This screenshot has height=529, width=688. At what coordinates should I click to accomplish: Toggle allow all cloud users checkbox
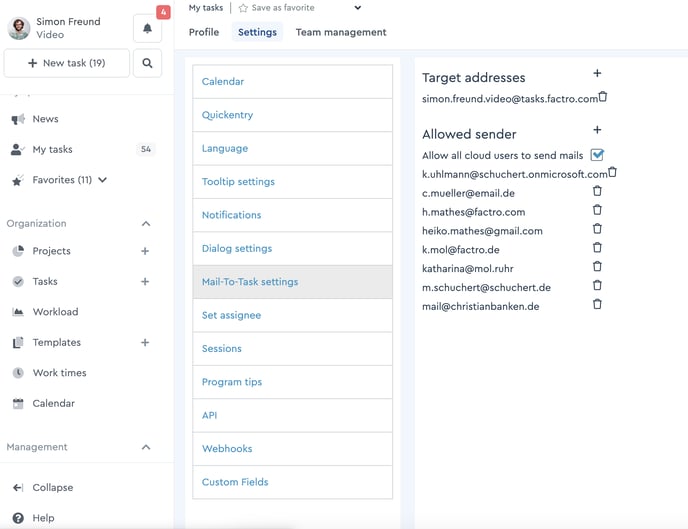(x=597, y=155)
